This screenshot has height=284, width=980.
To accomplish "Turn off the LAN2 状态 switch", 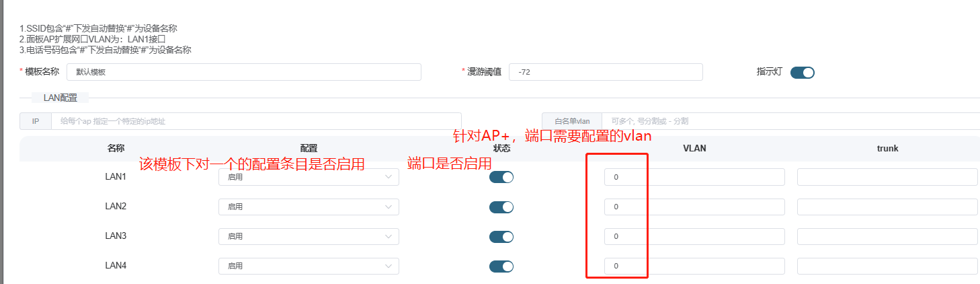I will (501, 207).
